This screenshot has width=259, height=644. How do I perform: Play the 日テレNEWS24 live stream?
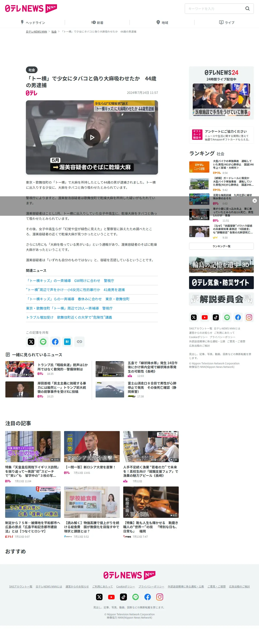coord(221,99)
